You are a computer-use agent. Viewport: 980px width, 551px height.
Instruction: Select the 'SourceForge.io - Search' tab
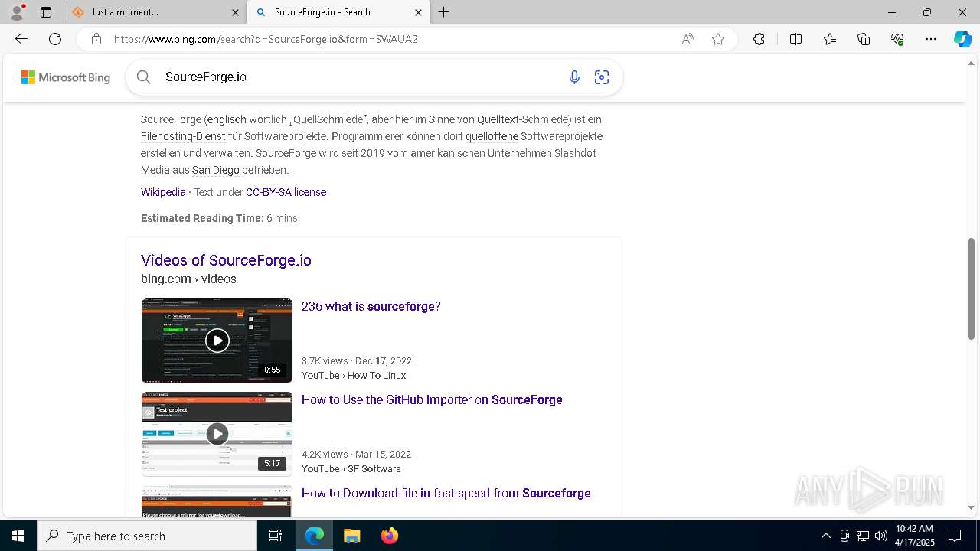click(338, 12)
